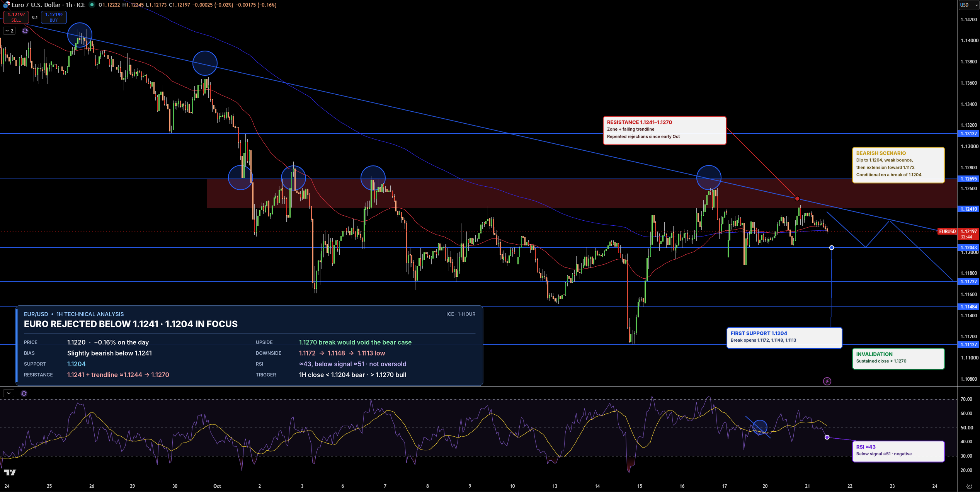
Task: Click the 1.13122 price axis label
Action: 968,134
